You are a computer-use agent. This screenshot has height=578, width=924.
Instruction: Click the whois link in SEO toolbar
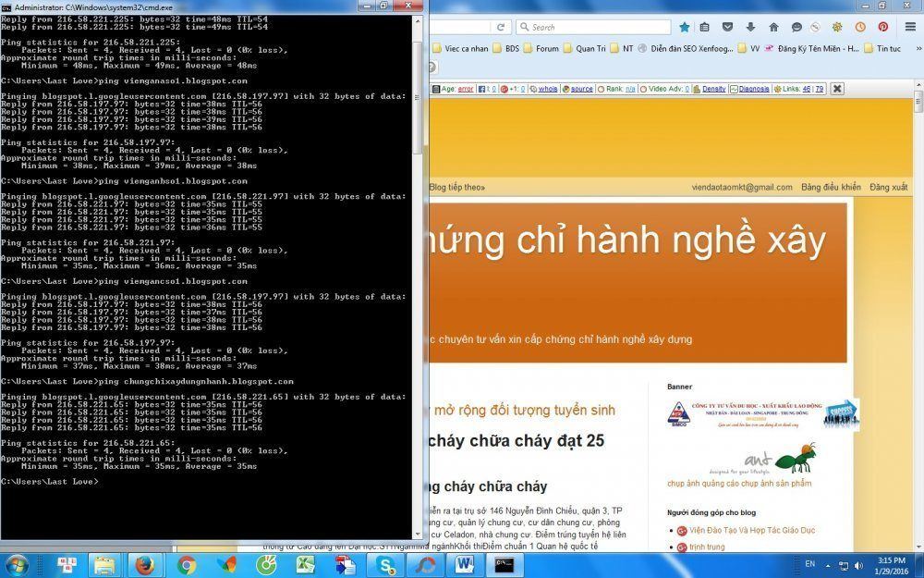tap(547, 89)
